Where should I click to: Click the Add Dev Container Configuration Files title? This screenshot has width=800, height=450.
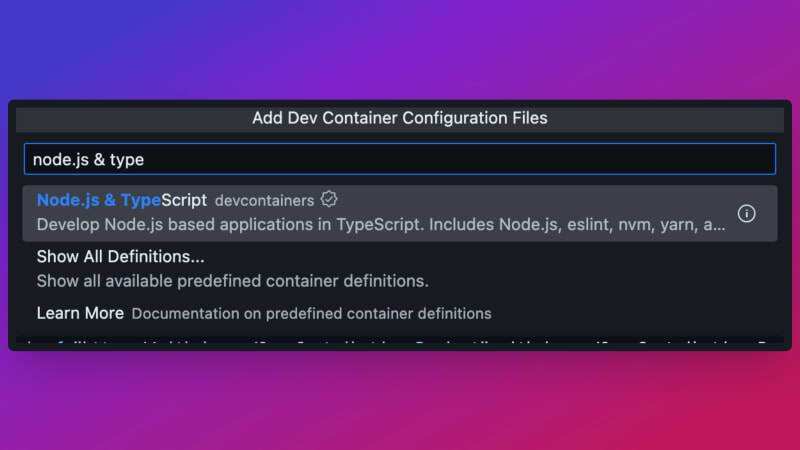[400, 118]
